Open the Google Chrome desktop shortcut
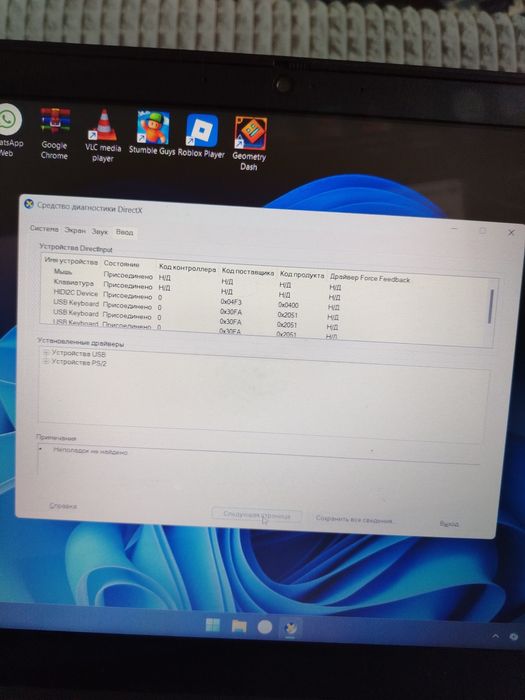The image size is (525, 700). (x=54, y=133)
